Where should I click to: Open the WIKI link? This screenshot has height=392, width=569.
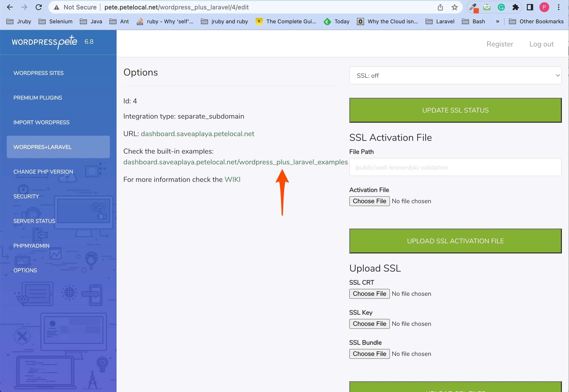(232, 179)
